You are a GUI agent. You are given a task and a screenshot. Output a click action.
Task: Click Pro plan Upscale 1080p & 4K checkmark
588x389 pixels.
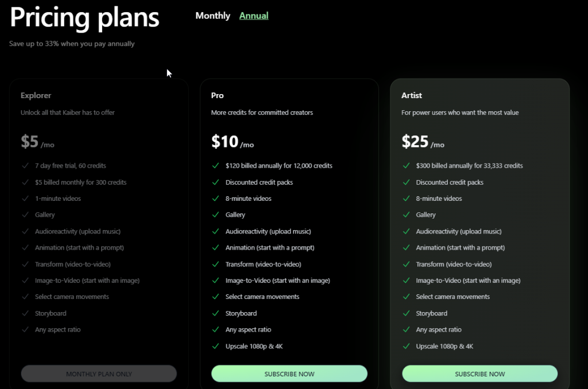215,347
